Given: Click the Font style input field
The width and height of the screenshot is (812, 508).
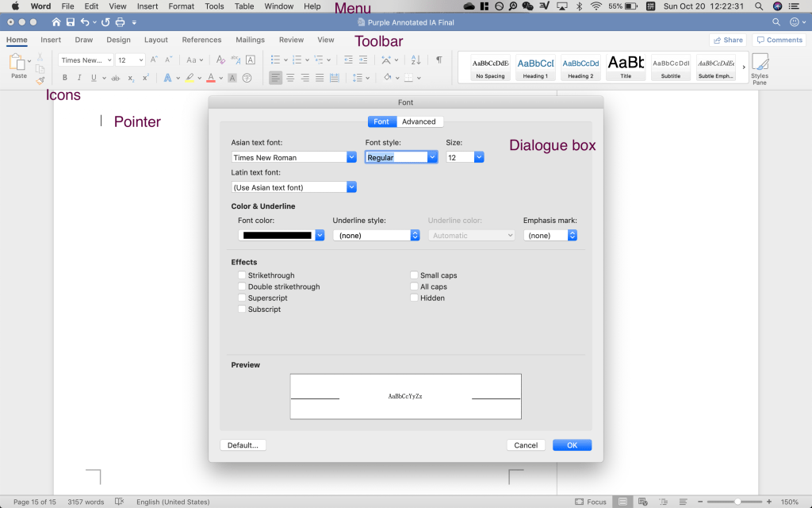Looking at the screenshot, I should tap(396, 158).
